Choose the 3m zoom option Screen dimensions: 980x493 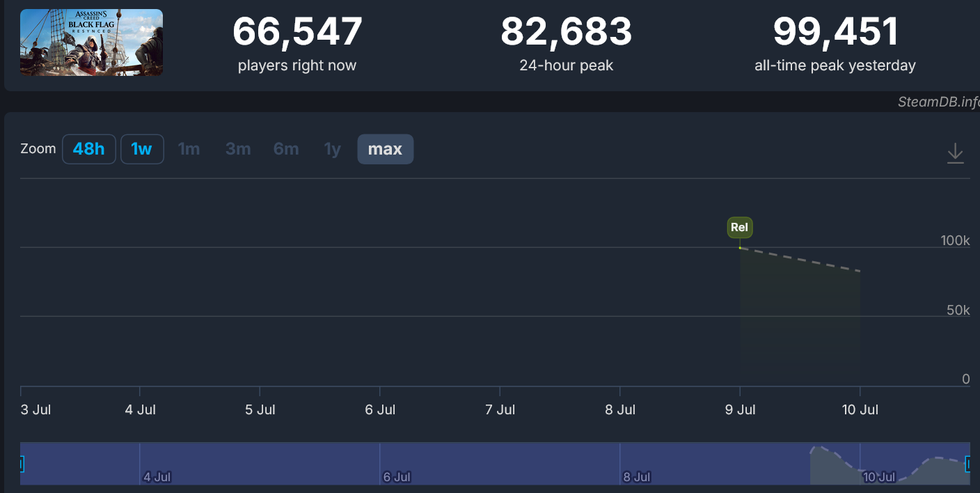click(x=238, y=149)
